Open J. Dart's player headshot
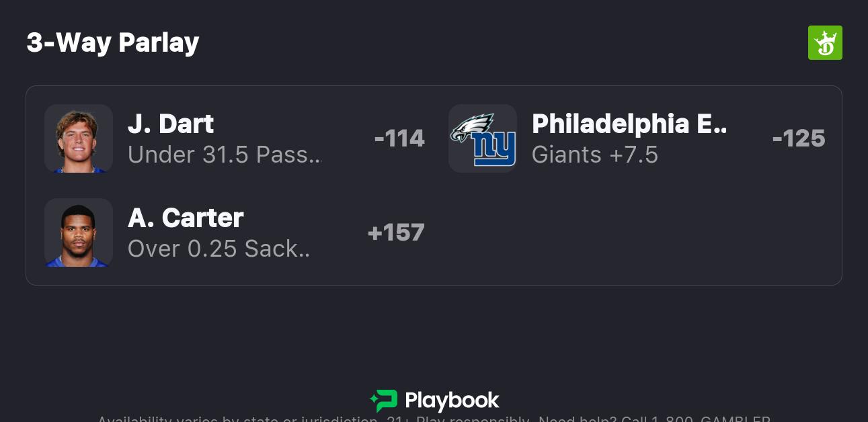 click(x=79, y=138)
